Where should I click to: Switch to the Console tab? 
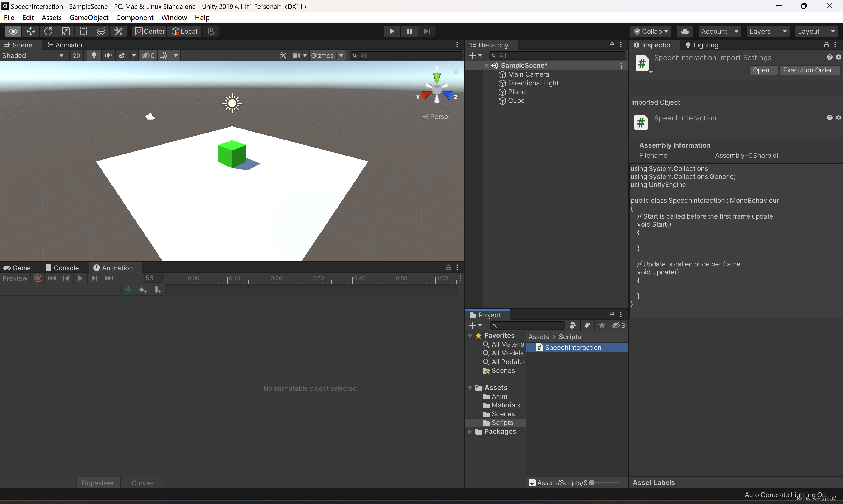pyautogui.click(x=62, y=268)
